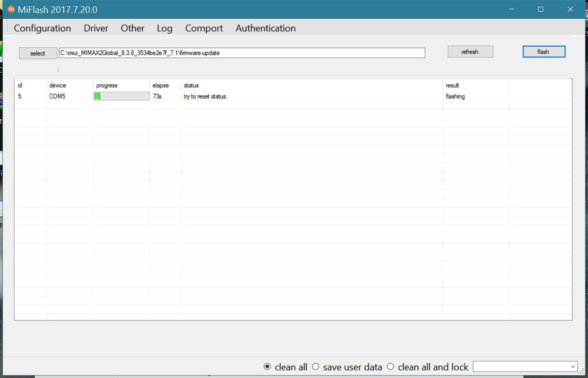The height and width of the screenshot is (378, 588).
Task: Close the MiFlash window
Action: pos(570,9)
